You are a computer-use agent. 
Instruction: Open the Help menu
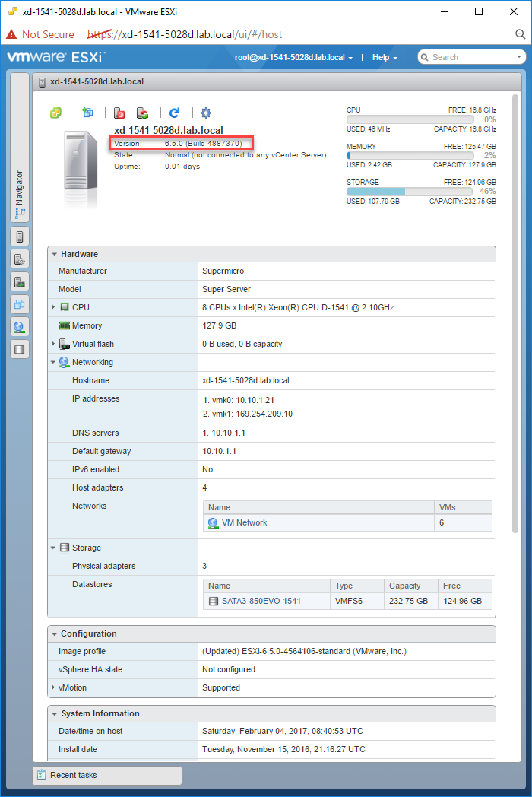pos(385,58)
